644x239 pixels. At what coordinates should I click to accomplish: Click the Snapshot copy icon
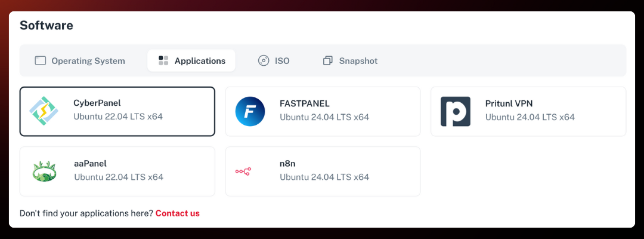(x=328, y=61)
